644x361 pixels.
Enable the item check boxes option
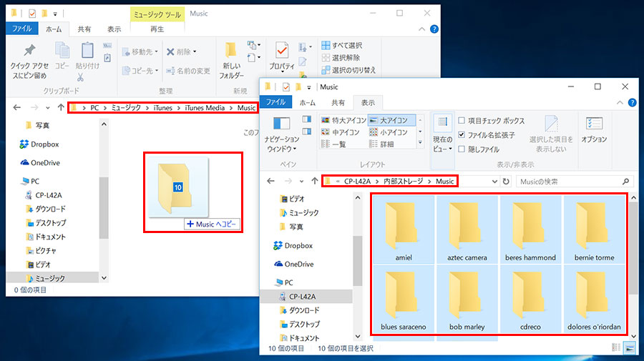point(462,121)
